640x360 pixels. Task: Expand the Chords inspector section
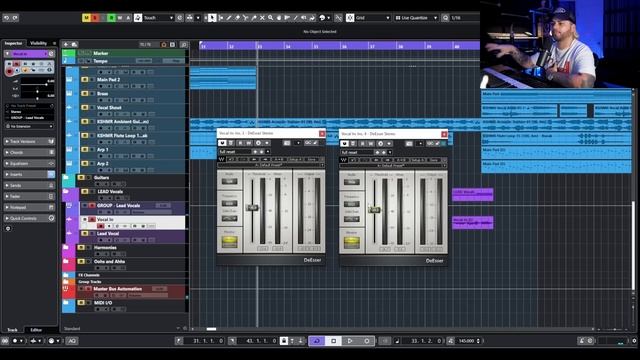pos(29,152)
